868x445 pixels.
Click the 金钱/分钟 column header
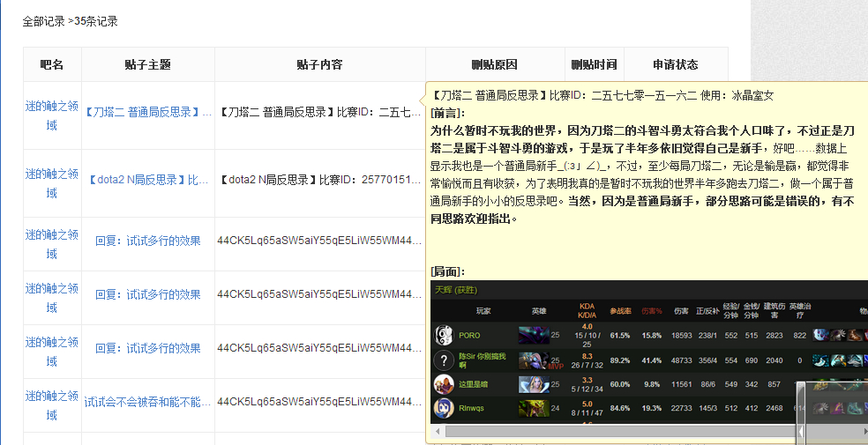[x=752, y=311]
